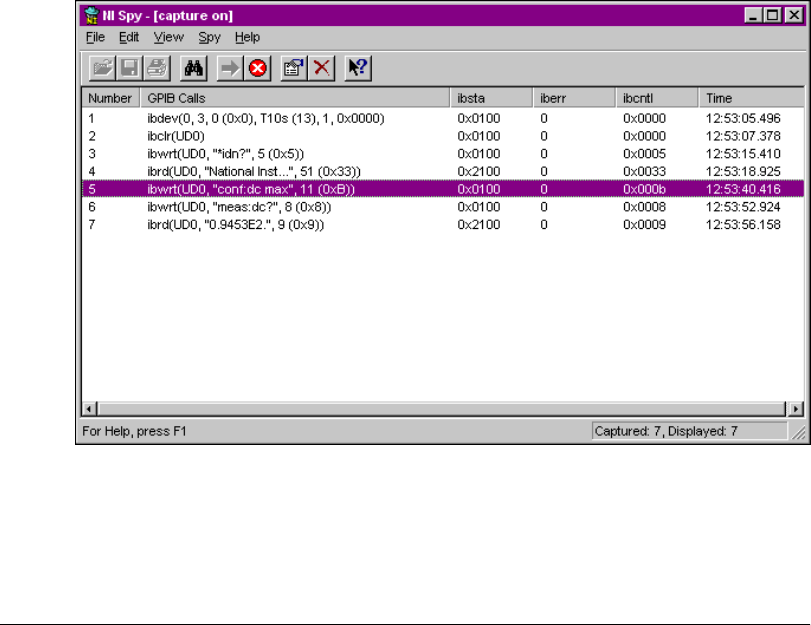Click the arrow Start Capture icon
Image resolution: width=811 pixels, height=625 pixels.
click(x=230, y=68)
